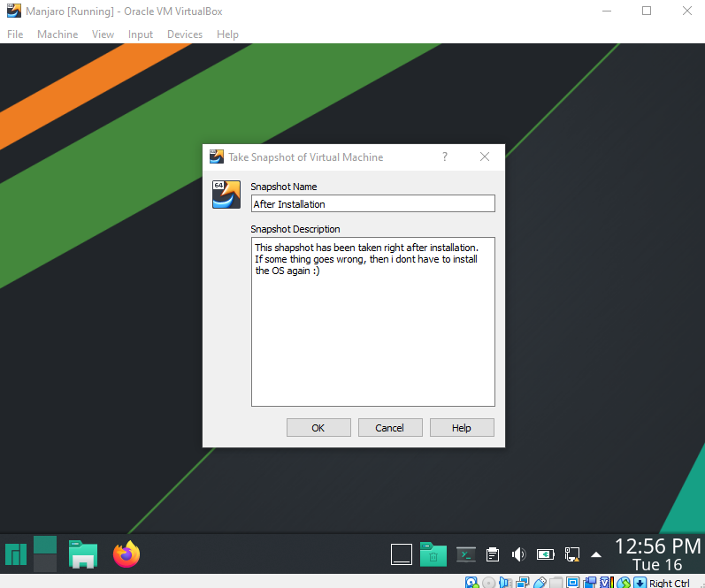Click the 12:56 PM clock
The width and height of the screenshot is (705, 588).
click(x=657, y=546)
